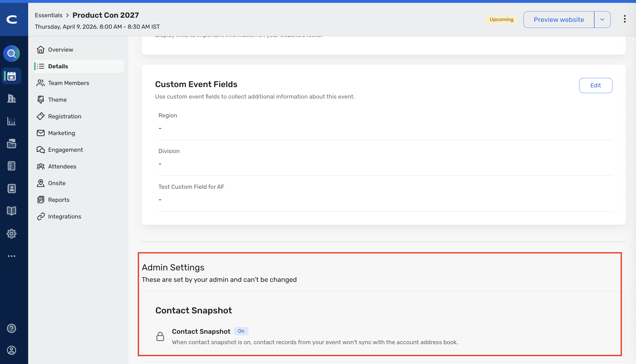Click the contact snapshot lock icon

[160, 336]
